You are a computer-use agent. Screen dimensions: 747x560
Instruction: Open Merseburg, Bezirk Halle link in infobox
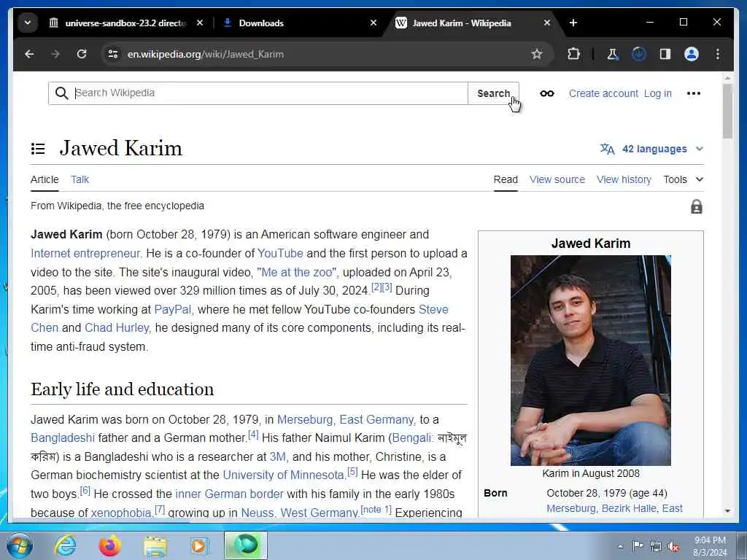(x=614, y=508)
